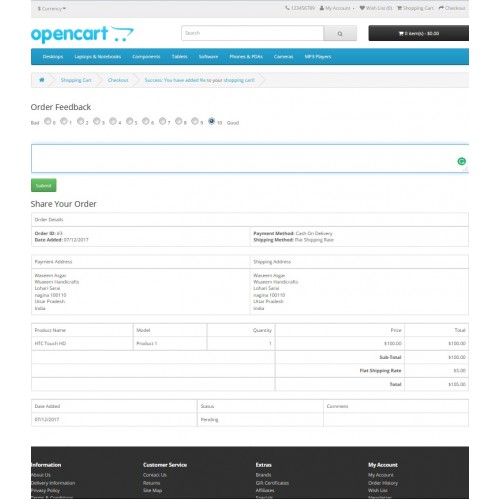Open the cart items total dropdown
500x500 pixels.
click(418, 33)
